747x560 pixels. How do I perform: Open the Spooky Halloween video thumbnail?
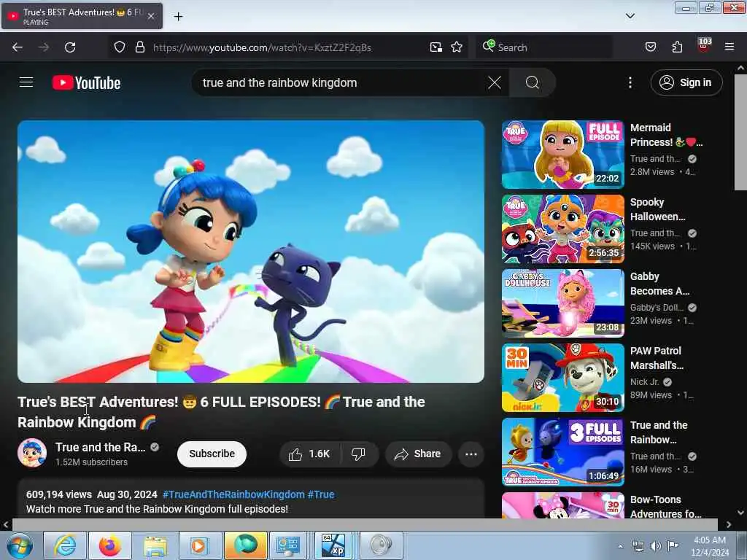(x=562, y=229)
